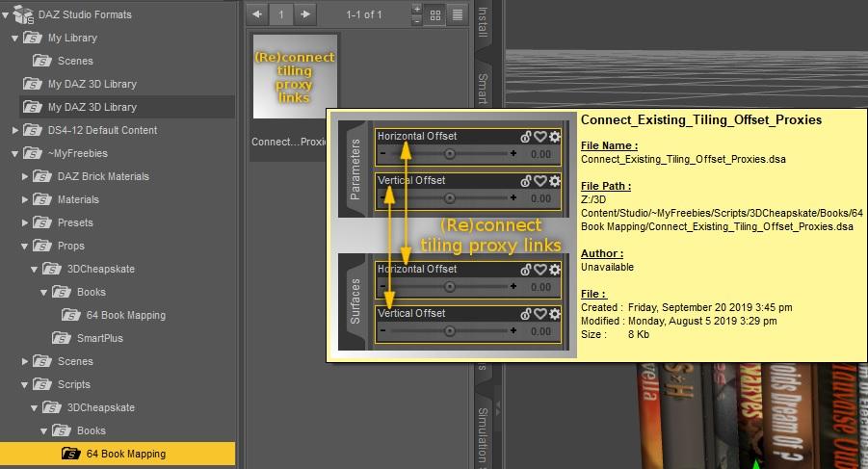
Task: Click folder icon beside DAZ Brick Materials
Action: (x=41, y=176)
